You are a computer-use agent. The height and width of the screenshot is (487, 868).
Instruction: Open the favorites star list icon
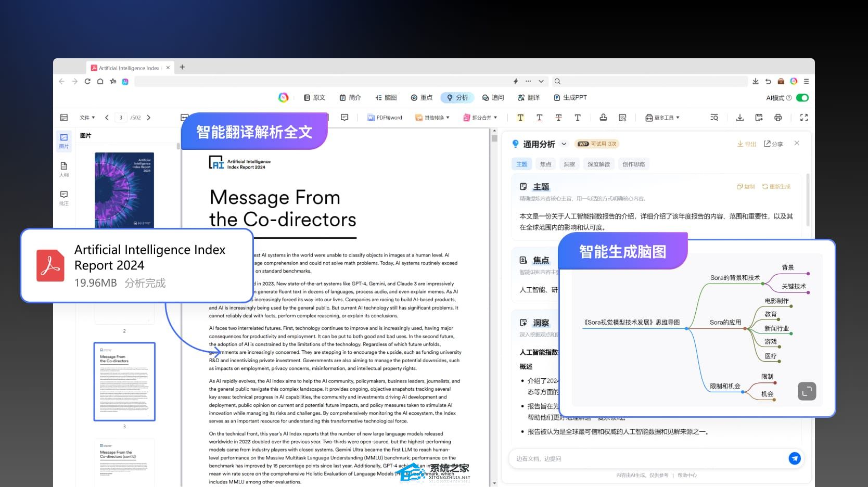(112, 81)
